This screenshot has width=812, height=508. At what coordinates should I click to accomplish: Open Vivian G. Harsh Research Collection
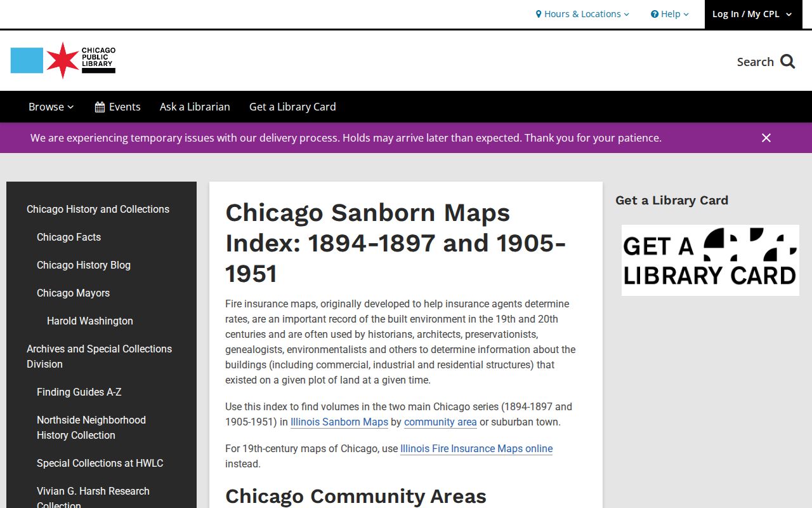click(93, 498)
